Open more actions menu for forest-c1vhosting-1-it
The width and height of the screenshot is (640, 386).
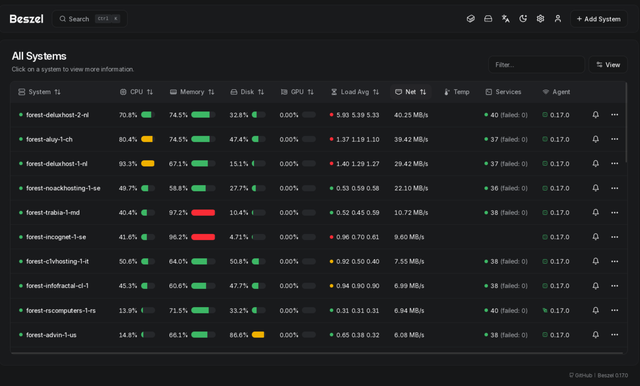[x=614, y=261]
